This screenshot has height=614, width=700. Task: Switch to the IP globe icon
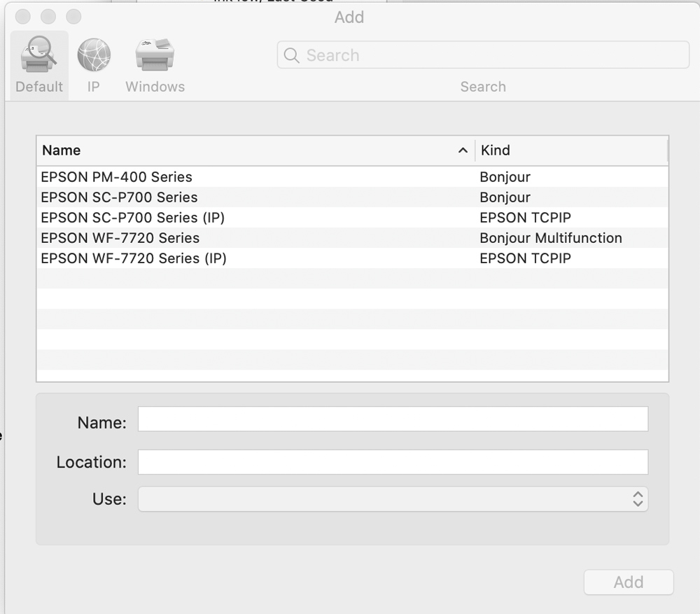pyautogui.click(x=94, y=56)
